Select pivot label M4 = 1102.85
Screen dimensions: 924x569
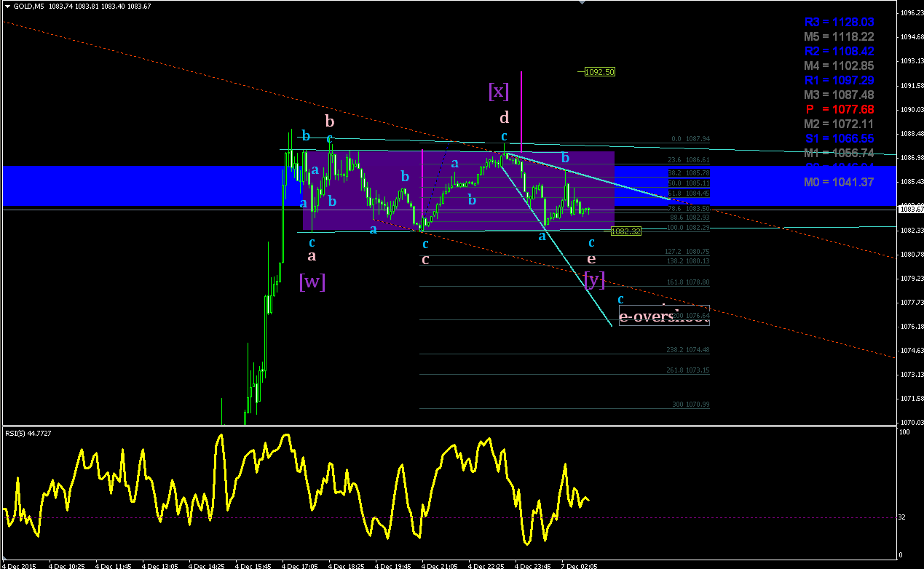pos(839,66)
